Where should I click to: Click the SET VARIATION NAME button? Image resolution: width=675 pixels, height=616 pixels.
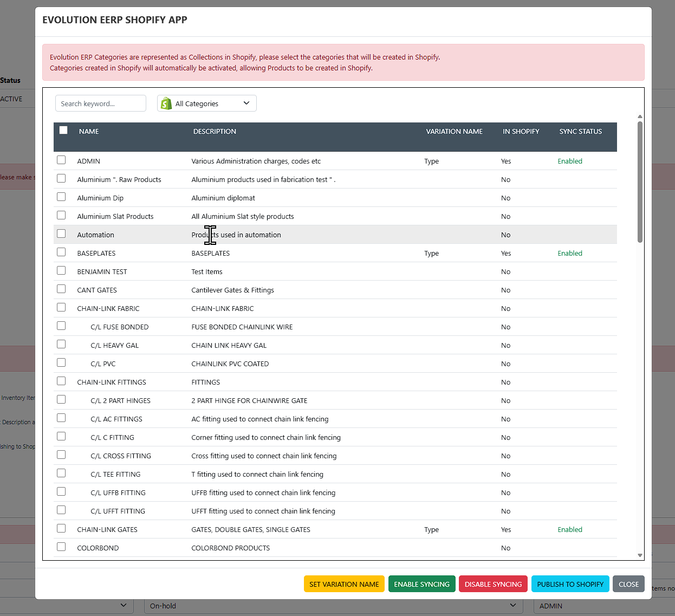pos(344,584)
